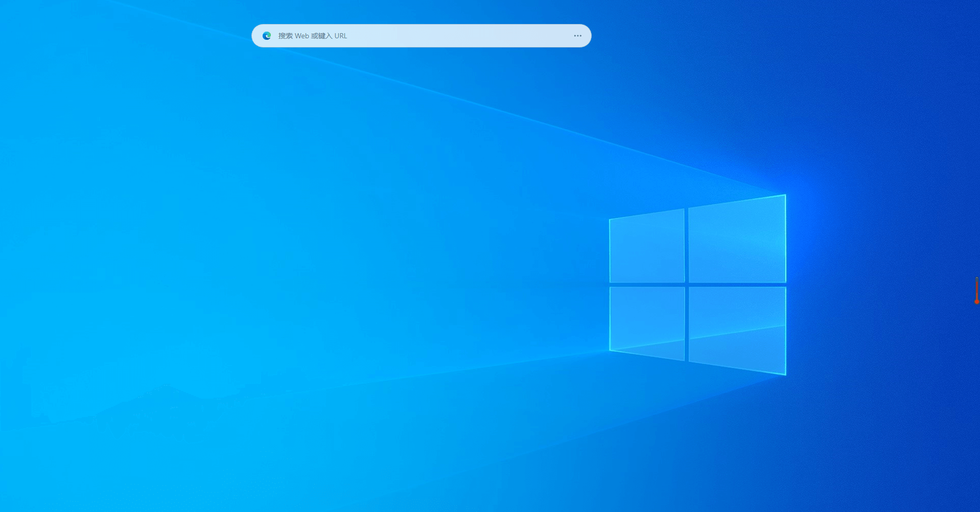The image size is (980, 512).
Task: Click the word "URL" in search placeholder
Action: [x=341, y=36]
